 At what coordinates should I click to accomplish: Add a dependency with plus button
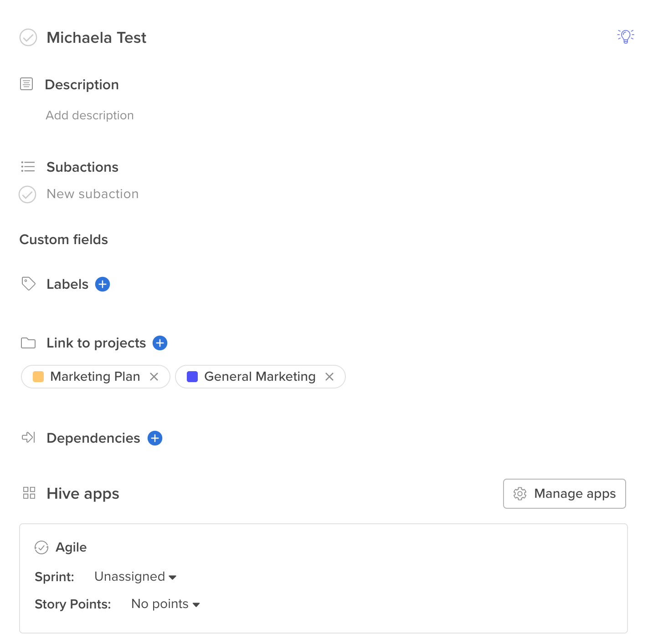click(155, 438)
